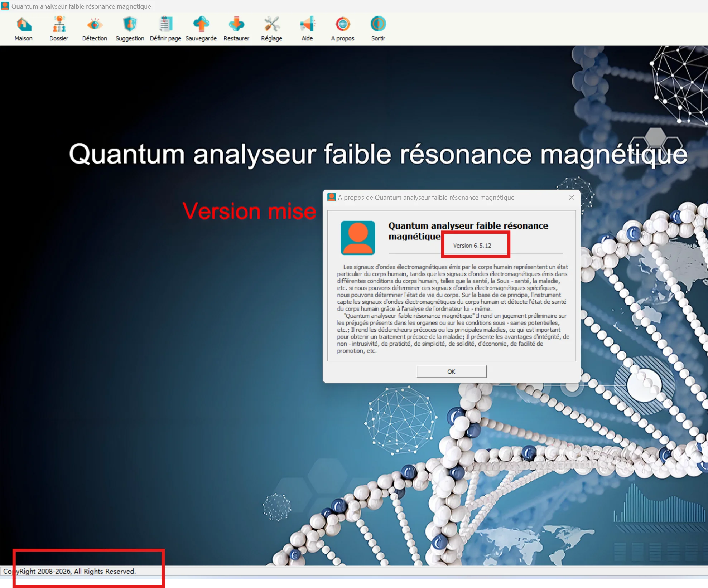Image resolution: width=708 pixels, height=588 pixels.
Task: Close the A propos dialog window
Action: (572, 198)
